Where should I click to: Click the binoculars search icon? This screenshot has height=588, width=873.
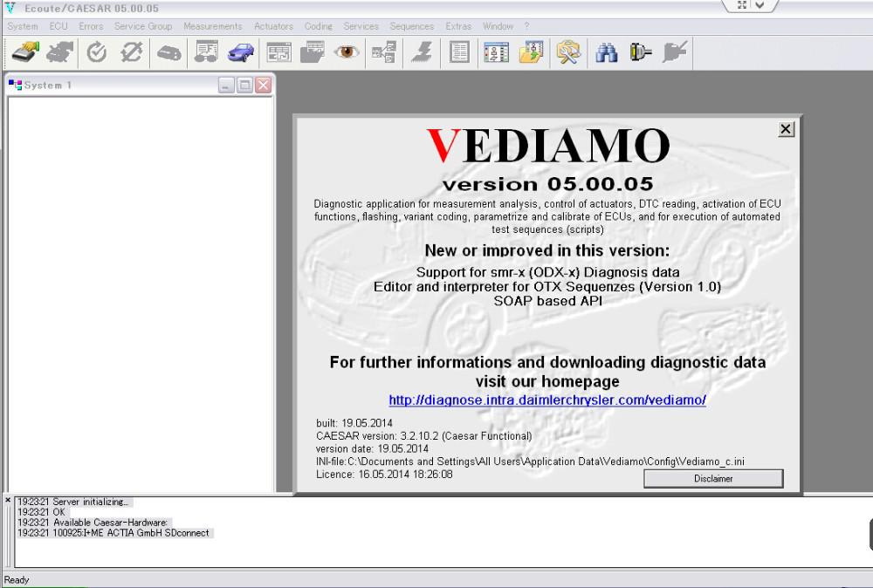point(607,53)
